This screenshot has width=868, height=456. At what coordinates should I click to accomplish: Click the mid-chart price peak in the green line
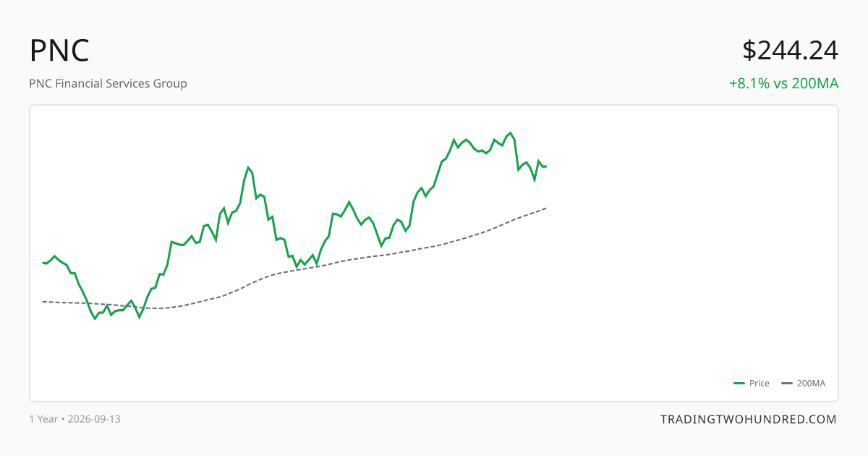pos(248,167)
